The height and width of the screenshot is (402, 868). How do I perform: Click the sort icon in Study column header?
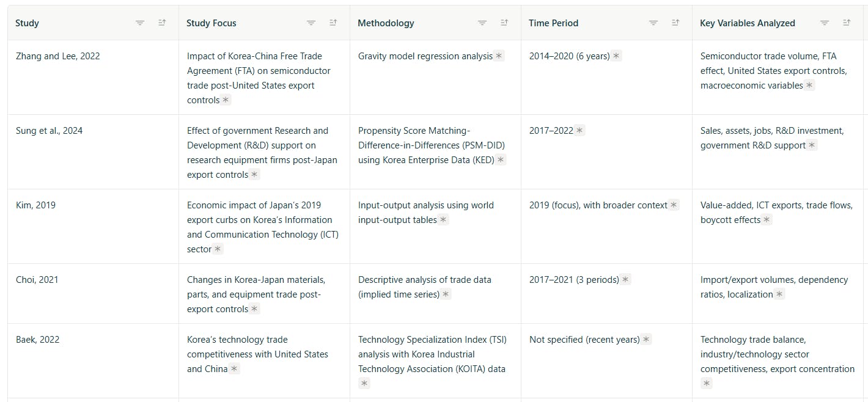click(x=162, y=23)
